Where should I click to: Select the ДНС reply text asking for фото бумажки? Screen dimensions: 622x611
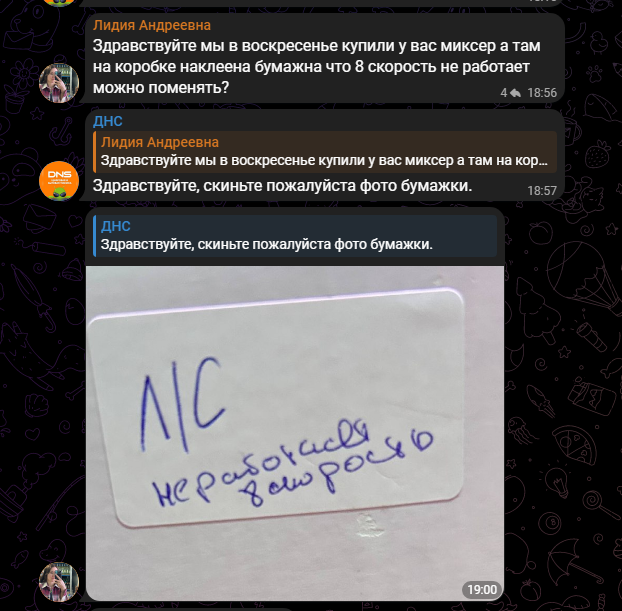click(x=282, y=185)
